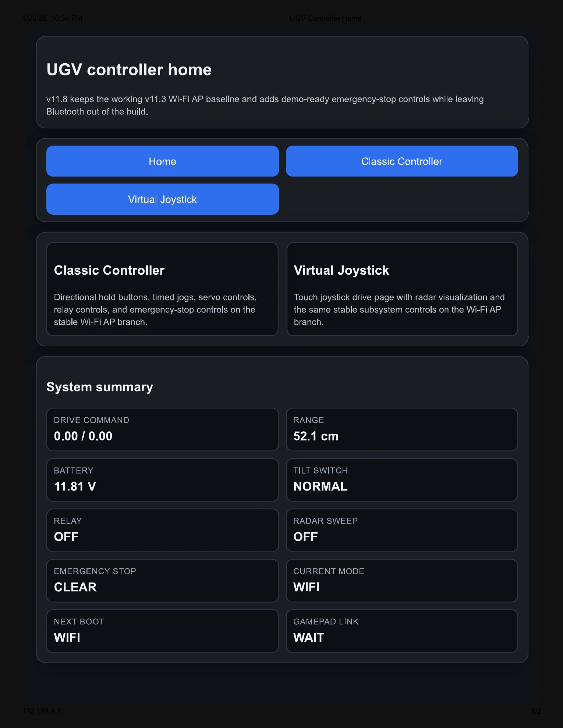Toggle the RADAR SWEEP OFF tile
Image resolution: width=563 pixels, height=728 pixels.
pyautogui.click(x=401, y=530)
